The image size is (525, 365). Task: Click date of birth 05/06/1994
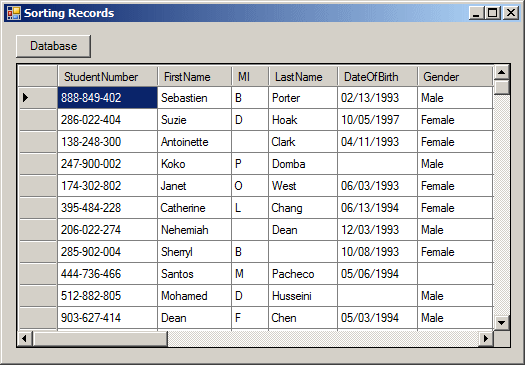tap(378, 274)
